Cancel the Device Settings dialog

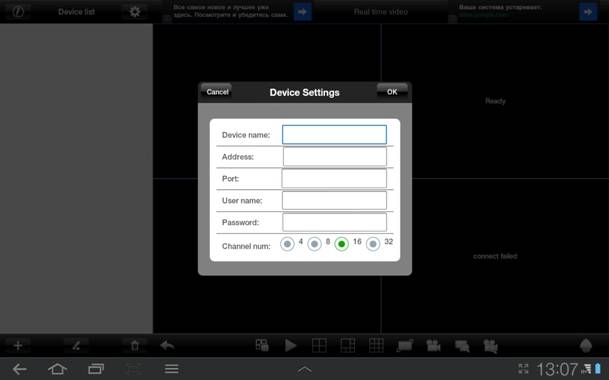217,92
